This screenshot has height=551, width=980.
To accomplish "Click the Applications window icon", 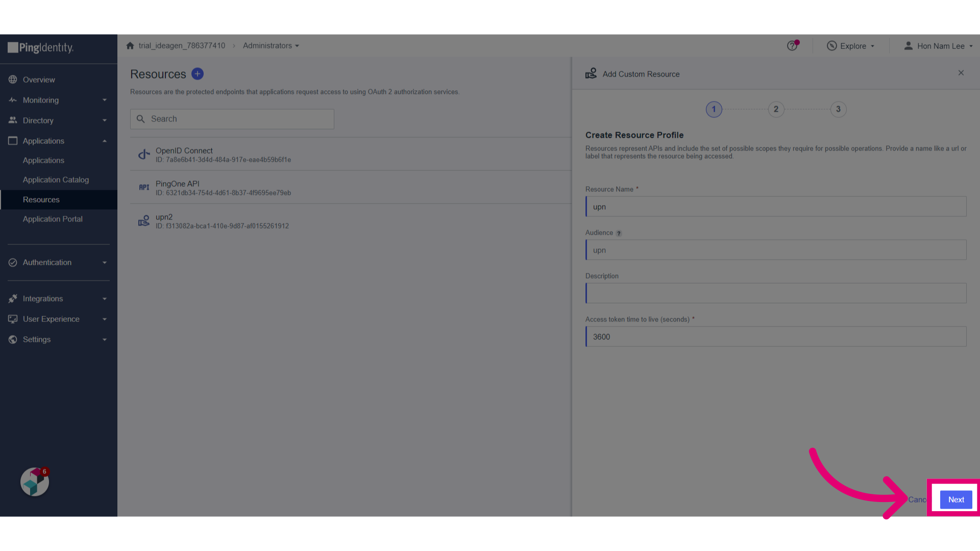I will [13, 141].
